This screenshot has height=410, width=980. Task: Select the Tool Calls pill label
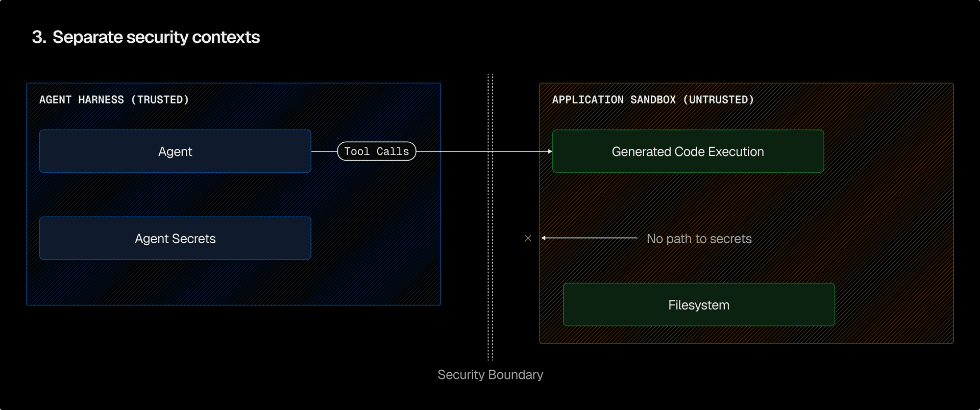[x=377, y=151]
